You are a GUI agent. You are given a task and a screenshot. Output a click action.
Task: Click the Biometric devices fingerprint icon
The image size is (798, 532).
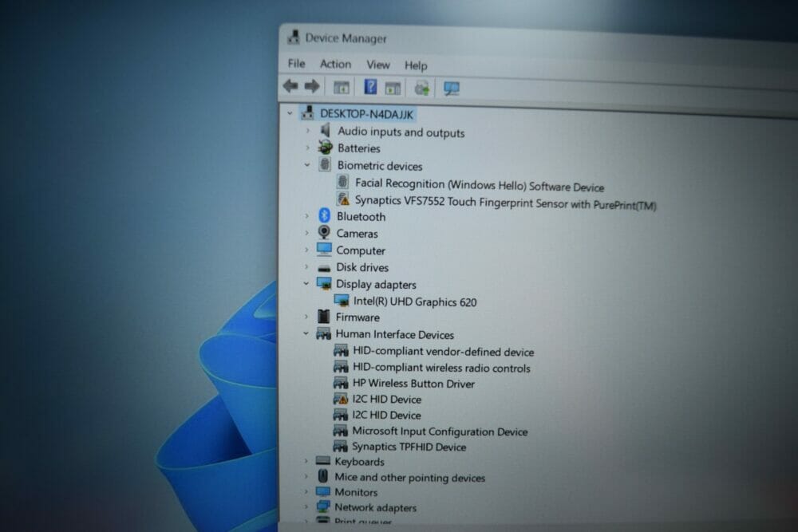tap(325, 164)
